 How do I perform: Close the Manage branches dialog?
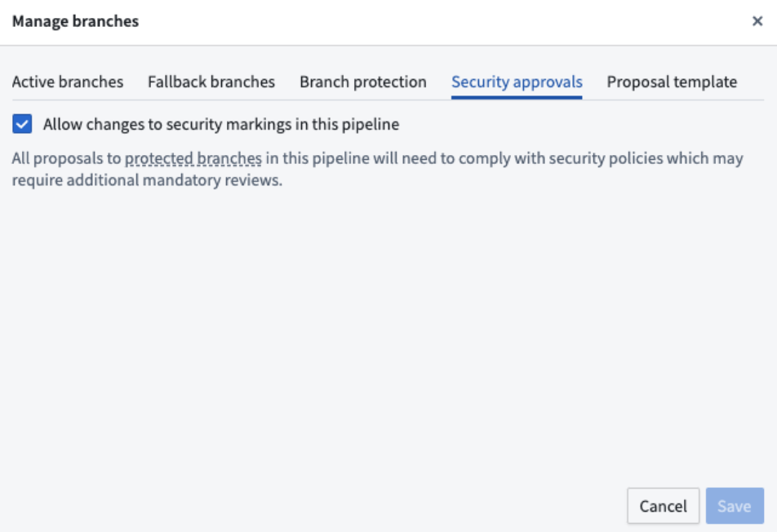757,21
